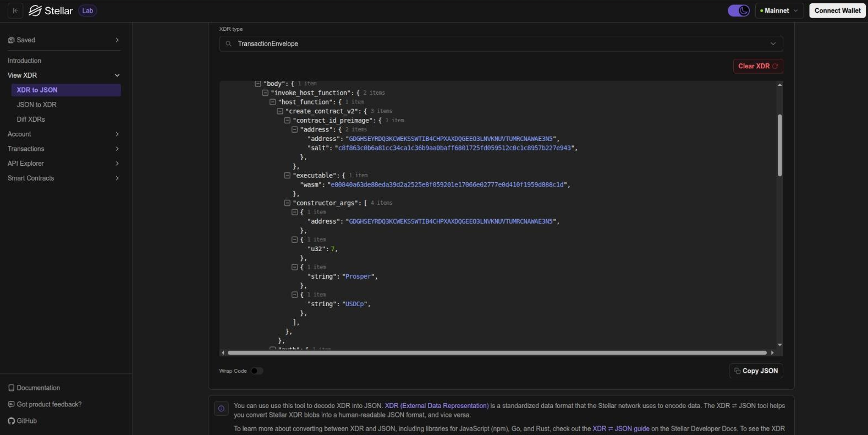Collapse the "contract_id_preimage" node
The image size is (868, 435).
pyautogui.click(x=287, y=121)
